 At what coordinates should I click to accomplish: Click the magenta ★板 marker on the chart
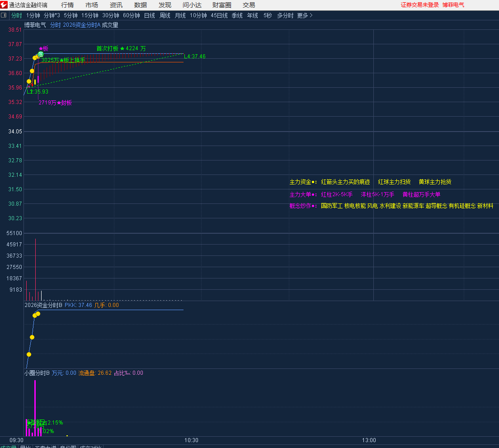coord(43,48)
